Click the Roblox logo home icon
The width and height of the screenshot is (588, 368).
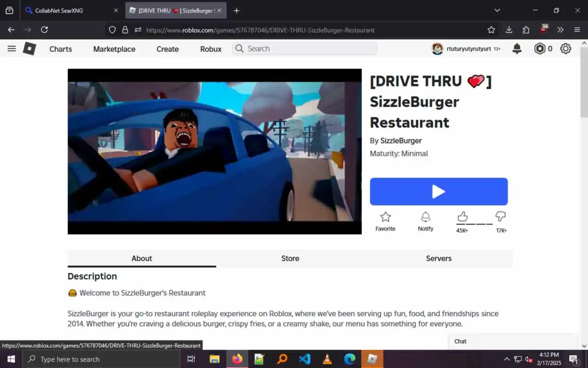29,49
